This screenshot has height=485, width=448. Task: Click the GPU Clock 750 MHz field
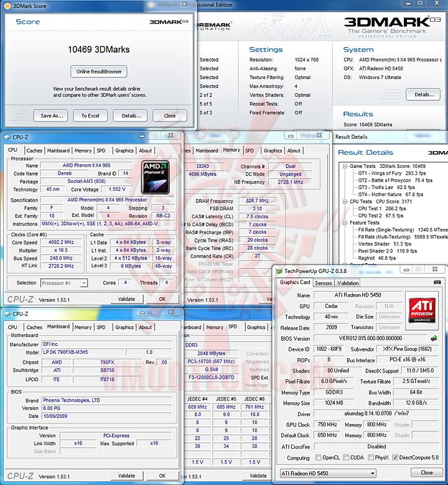point(327,425)
